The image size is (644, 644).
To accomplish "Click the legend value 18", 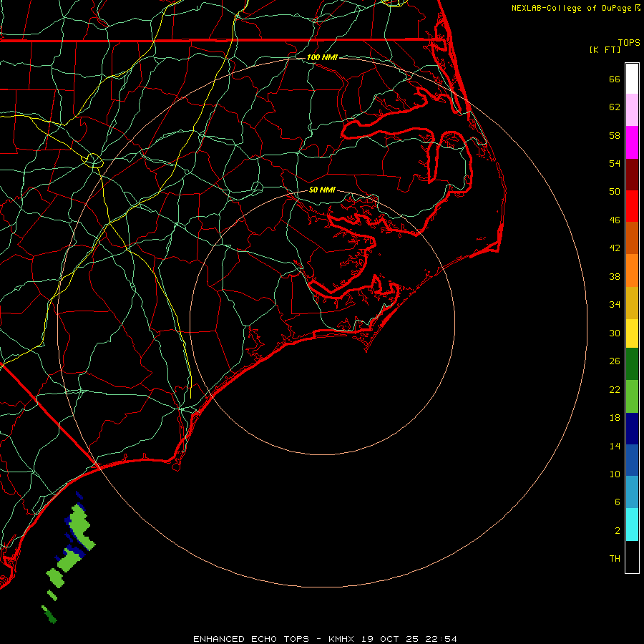I will point(615,418).
